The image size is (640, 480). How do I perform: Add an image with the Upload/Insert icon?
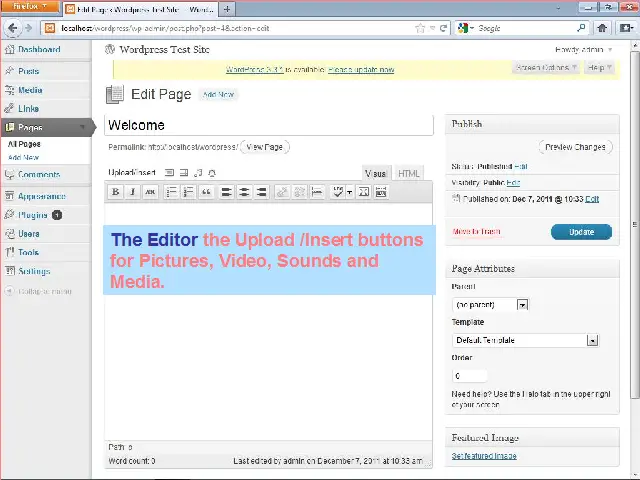169,173
